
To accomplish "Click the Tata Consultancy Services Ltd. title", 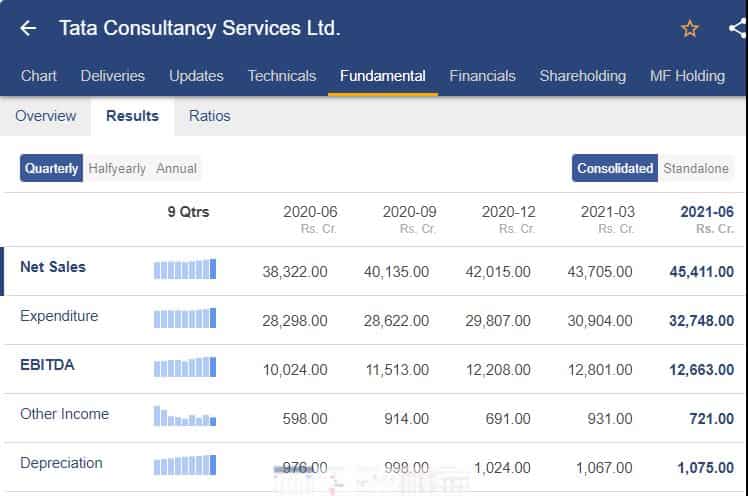I will pos(199,28).
